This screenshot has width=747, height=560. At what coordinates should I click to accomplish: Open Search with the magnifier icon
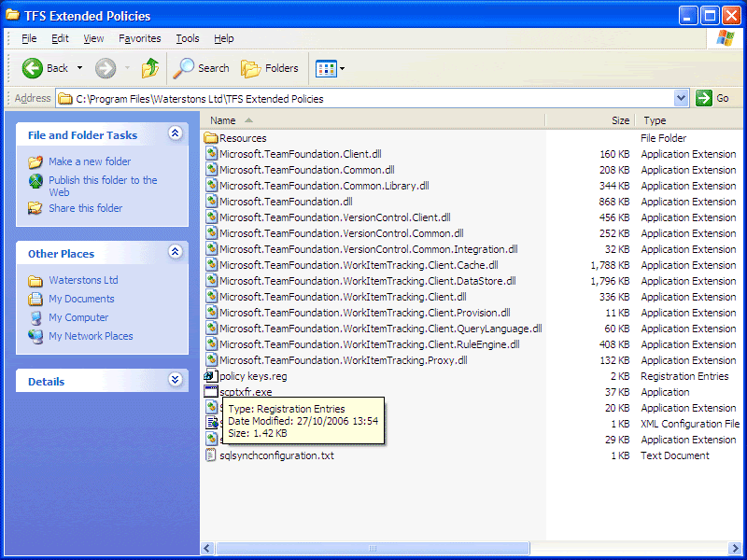tap(183, 68)
